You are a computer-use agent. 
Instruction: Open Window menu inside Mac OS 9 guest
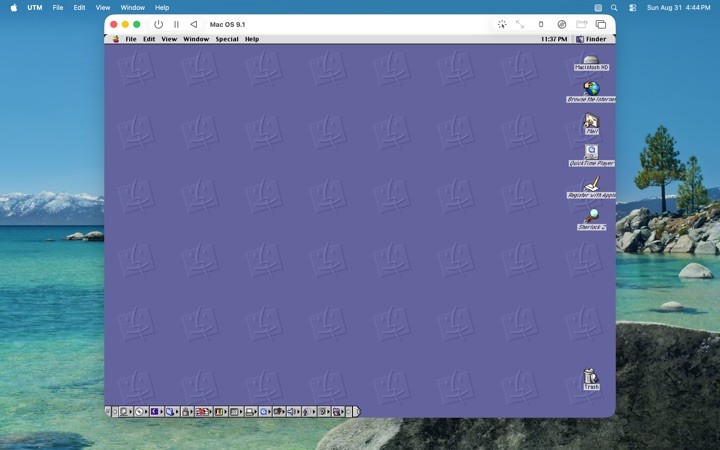click(196, 39)
